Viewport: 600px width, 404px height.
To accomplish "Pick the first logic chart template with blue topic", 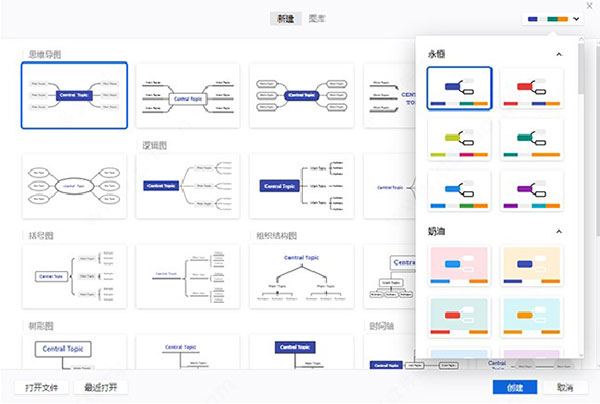I will pyautogui.click(x=187, y=186).
